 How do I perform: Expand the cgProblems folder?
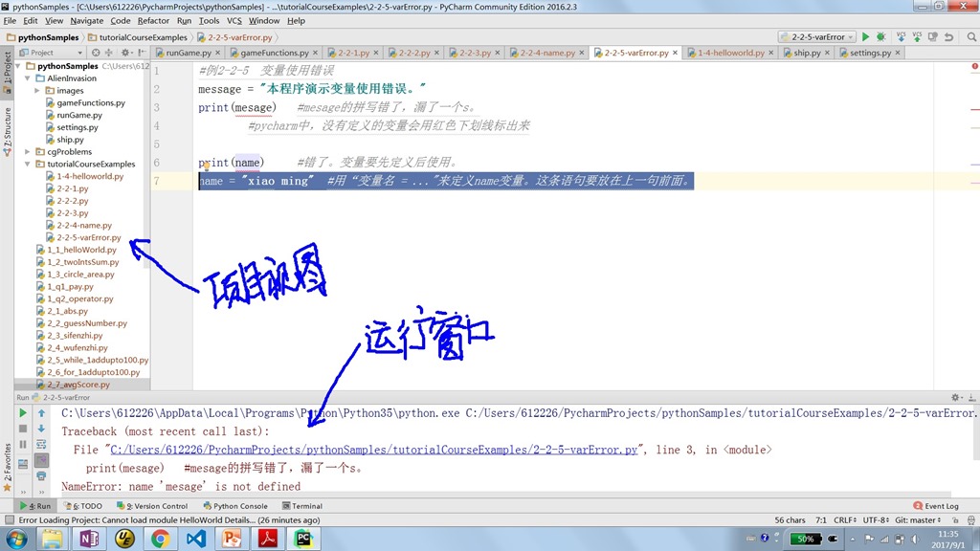(28, 152)
